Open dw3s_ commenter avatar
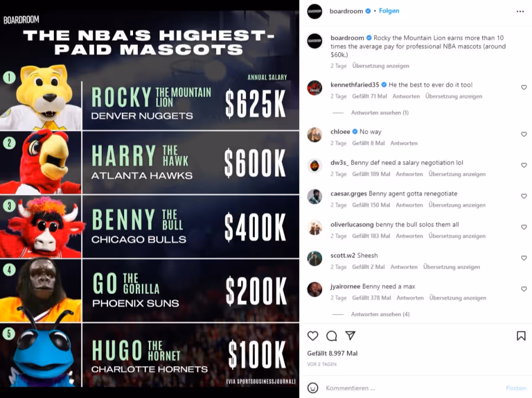Screen dimensions: 532x398 click(x=314, y=166)
